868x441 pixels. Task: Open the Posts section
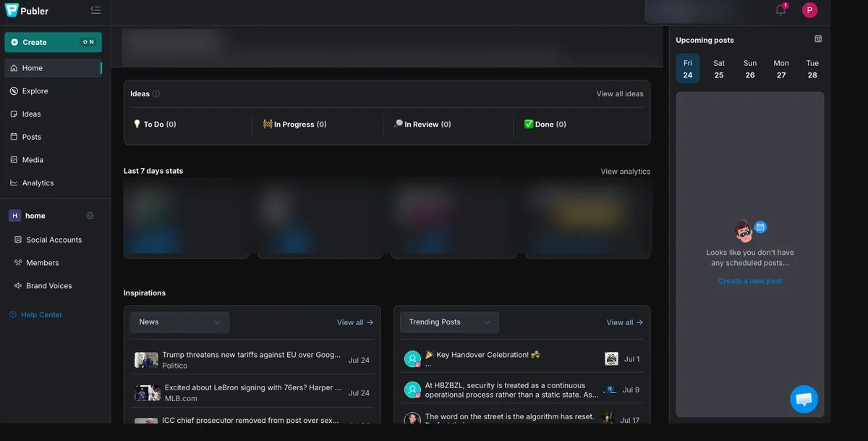click(31, 137)
